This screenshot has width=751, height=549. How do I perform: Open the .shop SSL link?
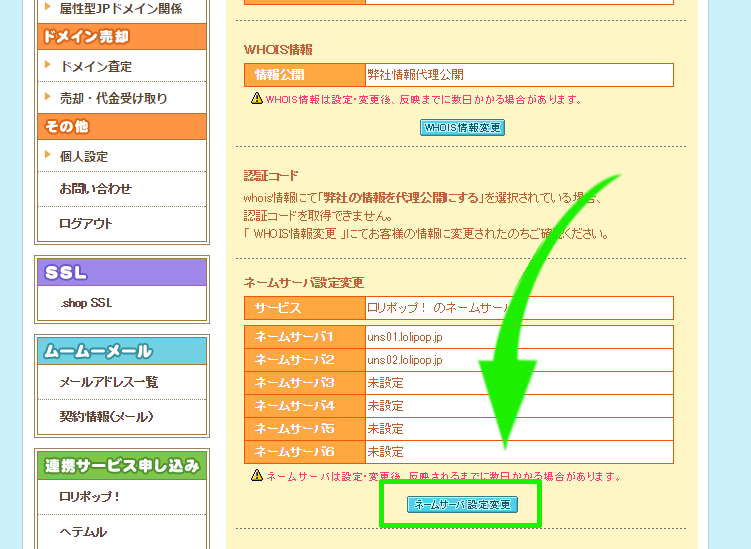tap(86, 303)
